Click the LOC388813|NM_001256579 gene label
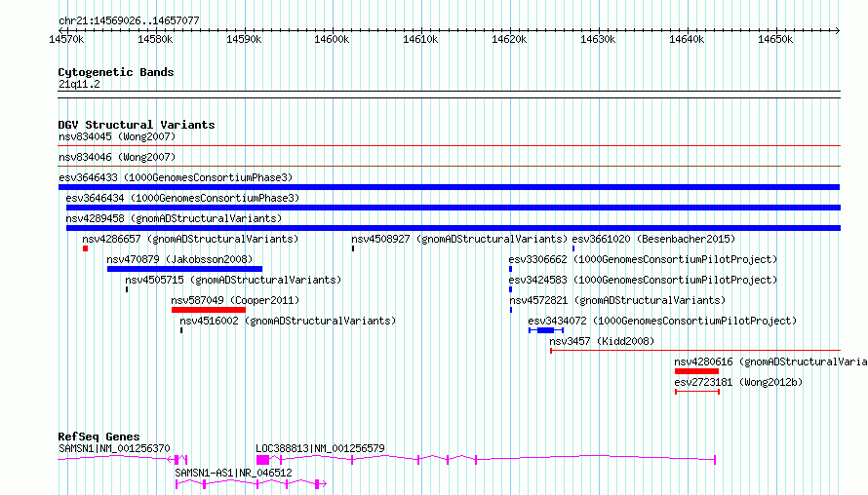This screenshot has height=495, width=868. click(x=320, y=448)
